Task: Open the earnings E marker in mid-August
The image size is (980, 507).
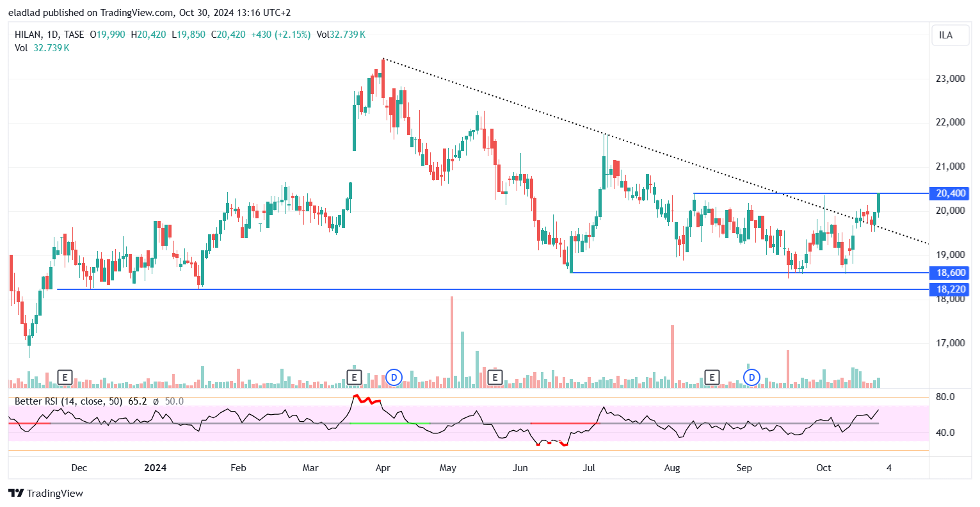Action: (712, 378)
